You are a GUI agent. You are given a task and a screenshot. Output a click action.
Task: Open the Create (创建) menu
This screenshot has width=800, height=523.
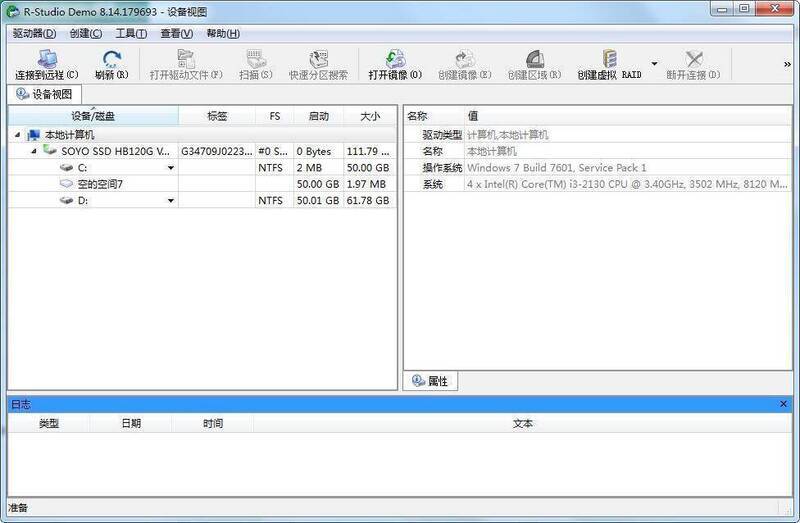tap(86, 34)
